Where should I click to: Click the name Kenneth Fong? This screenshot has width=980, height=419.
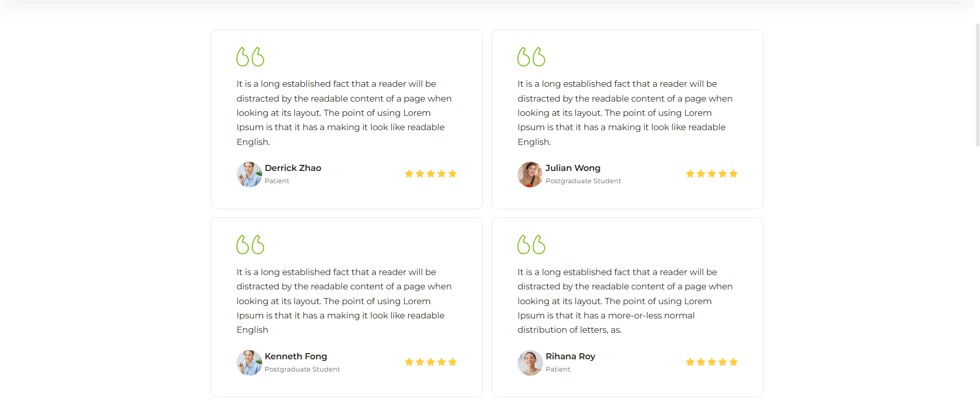[x=296, y=356]
